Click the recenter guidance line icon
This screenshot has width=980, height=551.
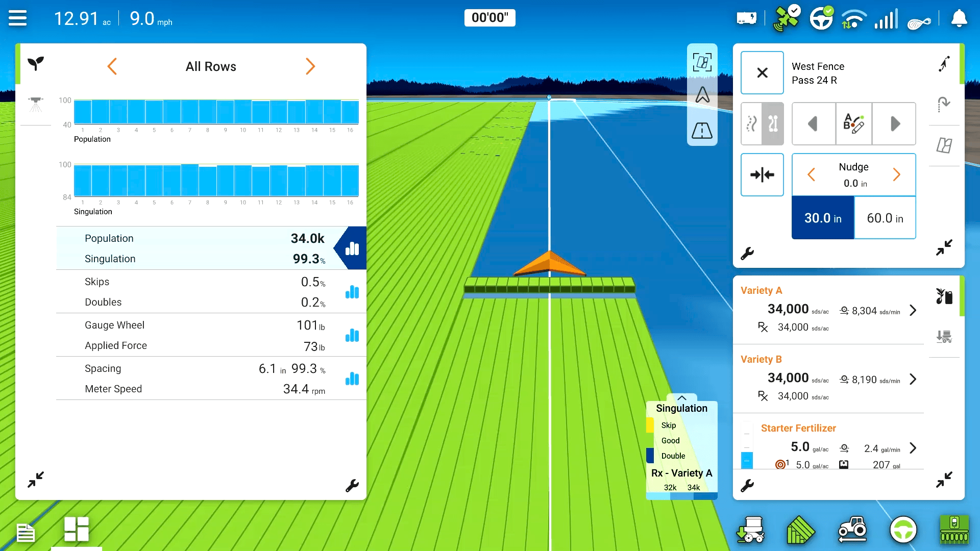pos(762,175)
